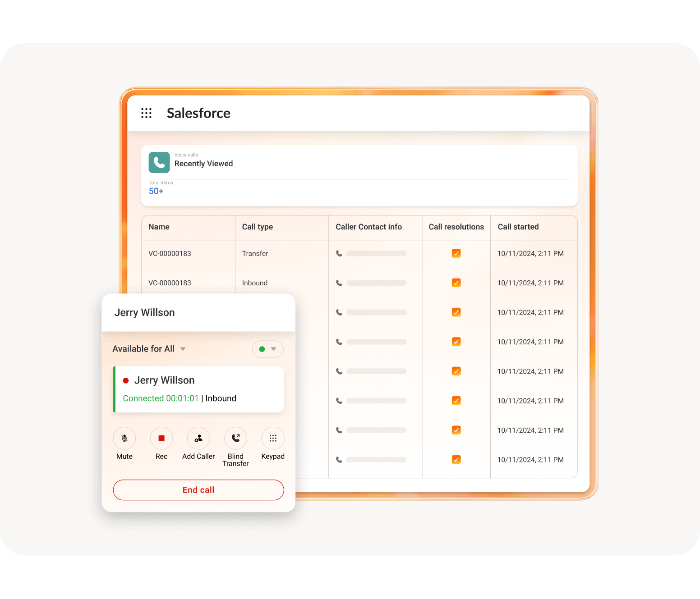The width and height of the screenshot is (700, 599).
Task: Expand the Call type column options
Action: pyautogui.click(x=258, y=227)
